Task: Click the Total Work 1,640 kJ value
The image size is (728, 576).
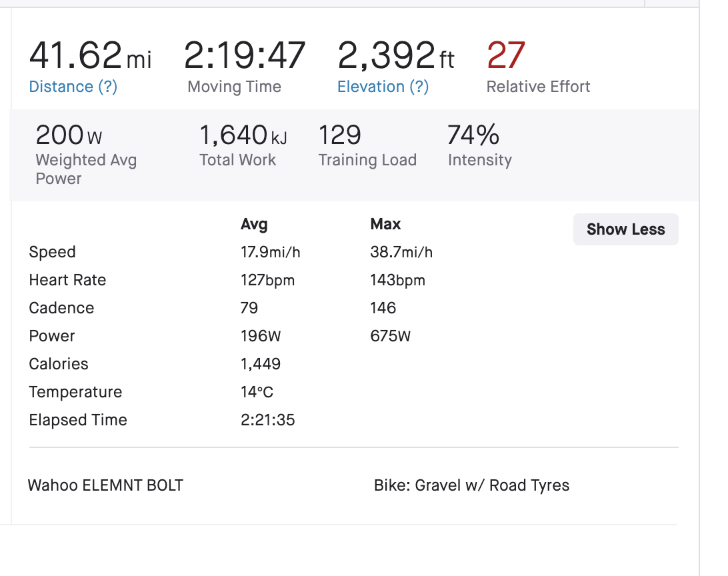Action: point(243,135)
